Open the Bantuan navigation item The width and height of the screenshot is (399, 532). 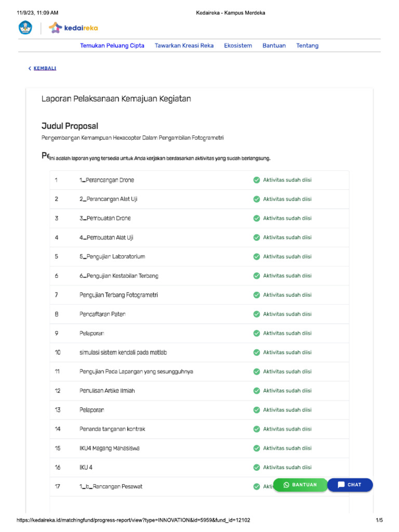click(274, 46)
